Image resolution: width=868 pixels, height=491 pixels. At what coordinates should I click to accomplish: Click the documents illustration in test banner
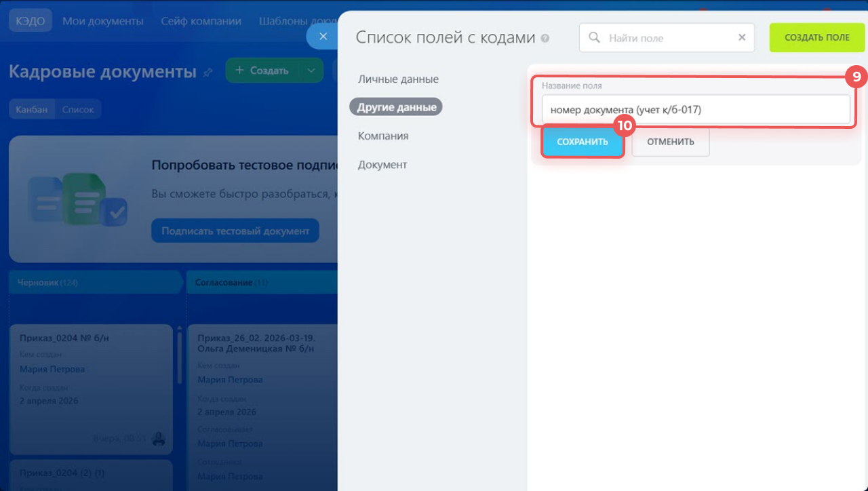76,200
